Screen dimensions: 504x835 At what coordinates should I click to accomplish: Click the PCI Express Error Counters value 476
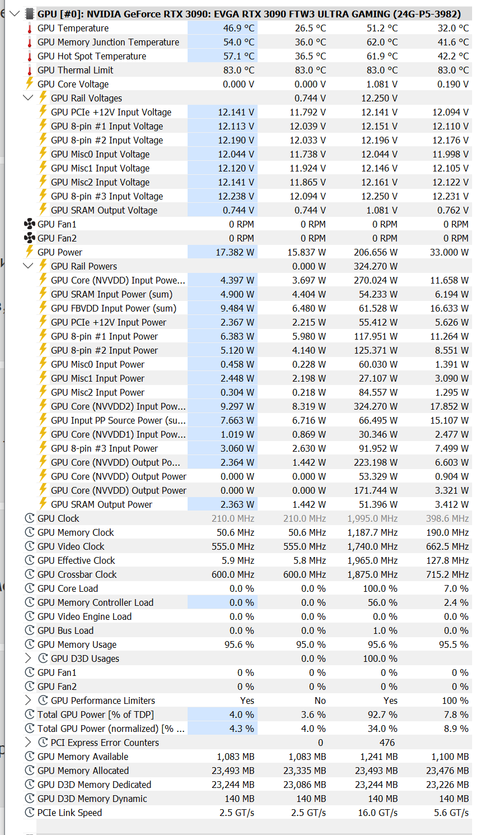point(387,743)
